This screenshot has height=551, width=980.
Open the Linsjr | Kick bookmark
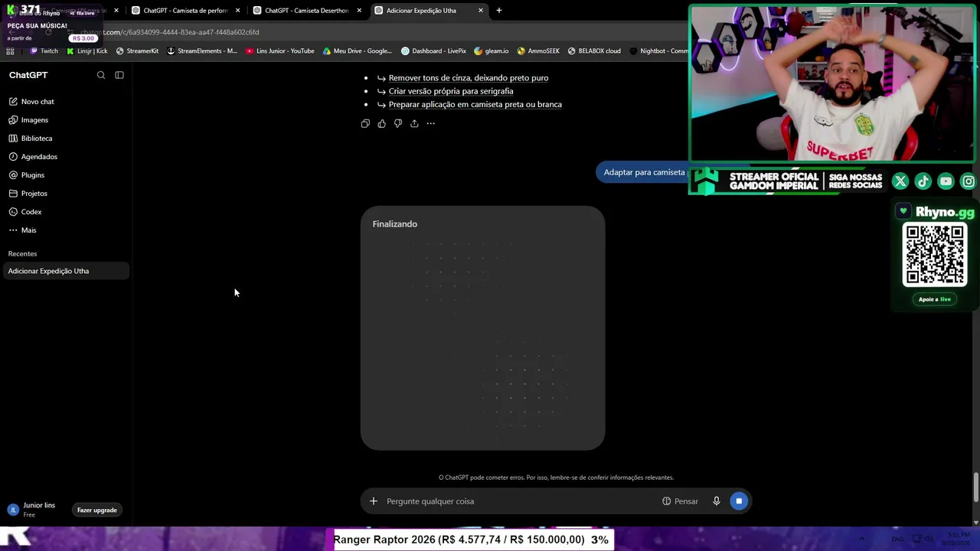point(87,51)
